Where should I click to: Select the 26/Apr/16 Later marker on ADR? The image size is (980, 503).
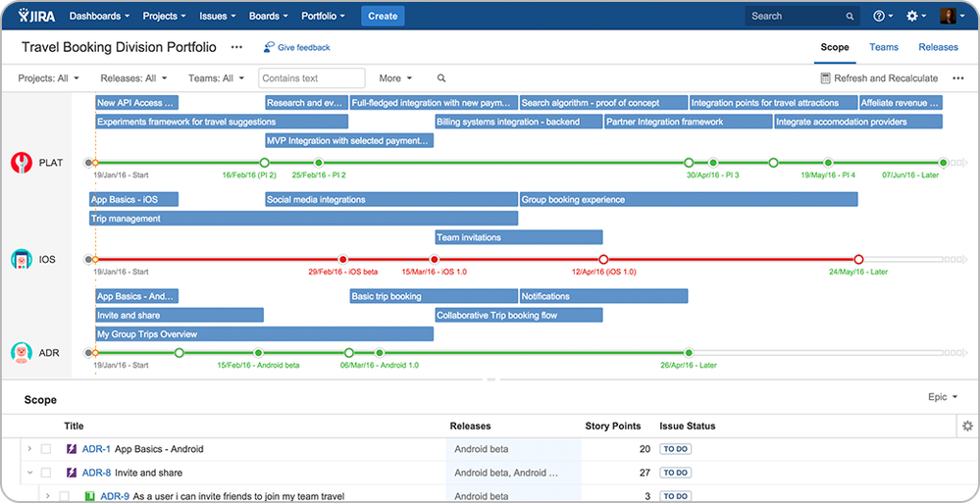point(689,352)
